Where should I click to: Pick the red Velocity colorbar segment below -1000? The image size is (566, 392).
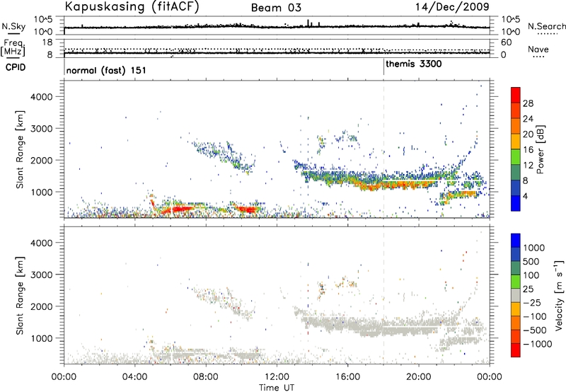(516, 350)
